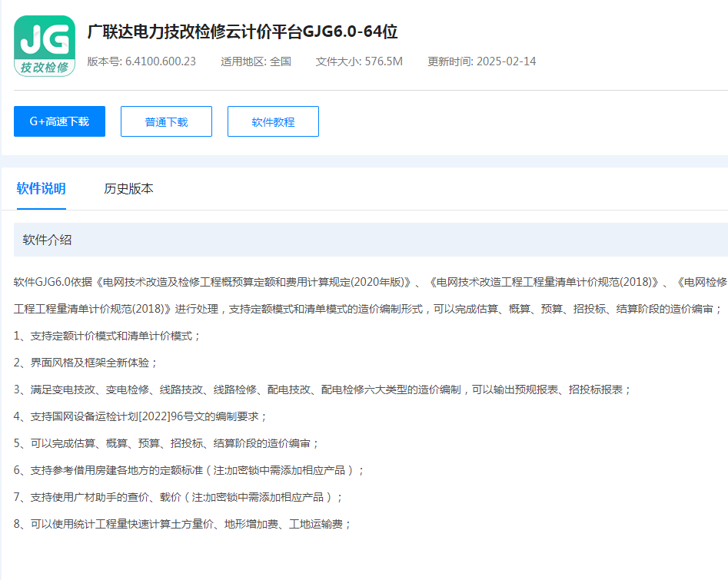Click the paragraph line starting 软件GJG6.0依据
The width and height of the screenshot is (728, 580).
pos(371,282)
